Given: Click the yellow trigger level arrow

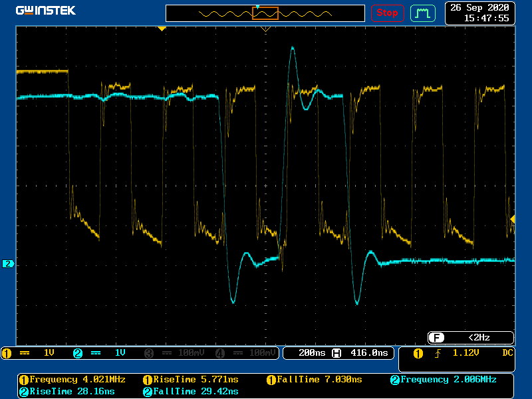Looking at the screenshot, I should click(512, 219).
